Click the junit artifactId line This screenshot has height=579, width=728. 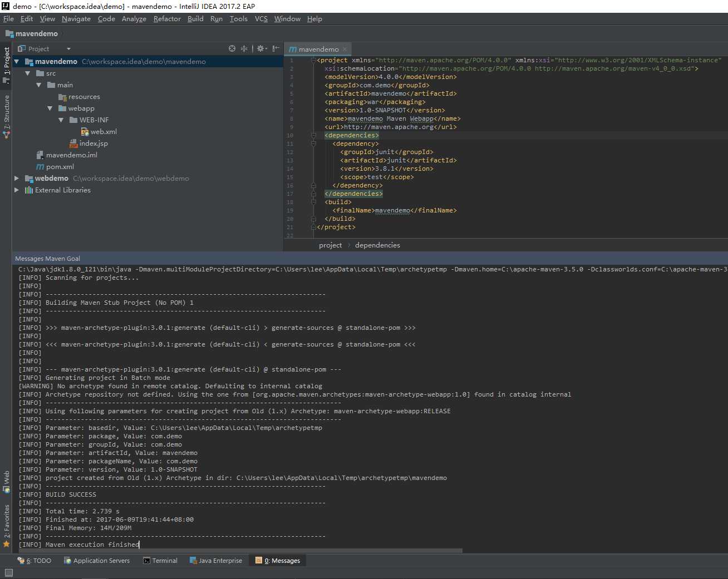(399, 160)
